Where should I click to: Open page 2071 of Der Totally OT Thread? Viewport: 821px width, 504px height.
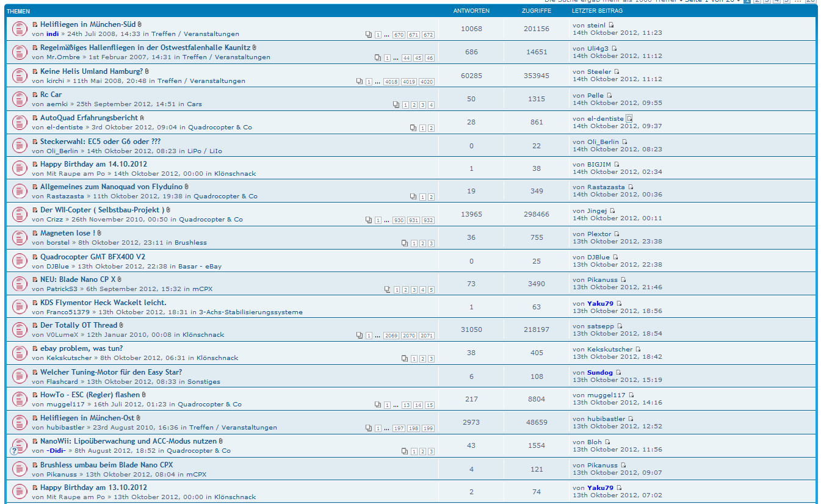point(427,336)
